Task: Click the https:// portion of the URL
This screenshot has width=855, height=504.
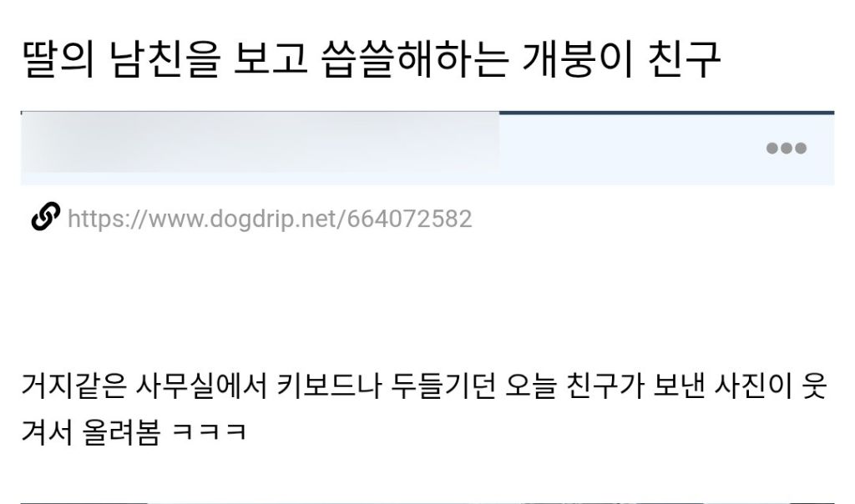Action: (x=108, y=219)
